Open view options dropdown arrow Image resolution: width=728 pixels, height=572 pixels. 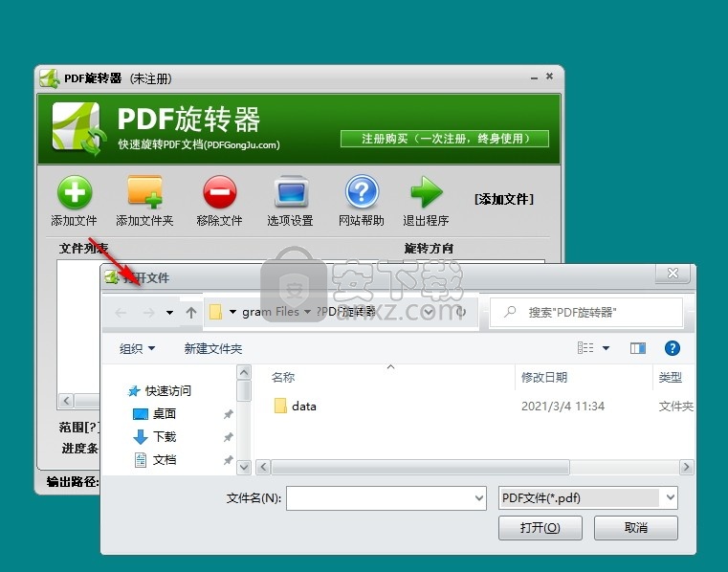coord(606,348)
